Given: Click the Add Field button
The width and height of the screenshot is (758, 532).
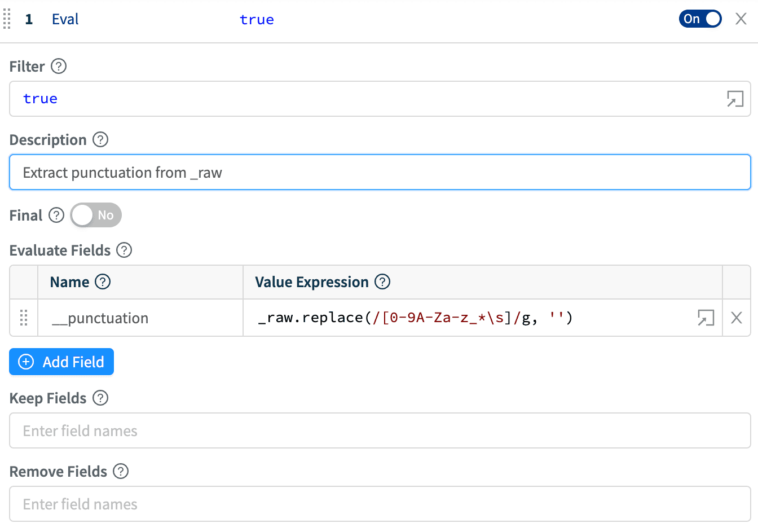Looking at the screenshot, I should (61, 362).
